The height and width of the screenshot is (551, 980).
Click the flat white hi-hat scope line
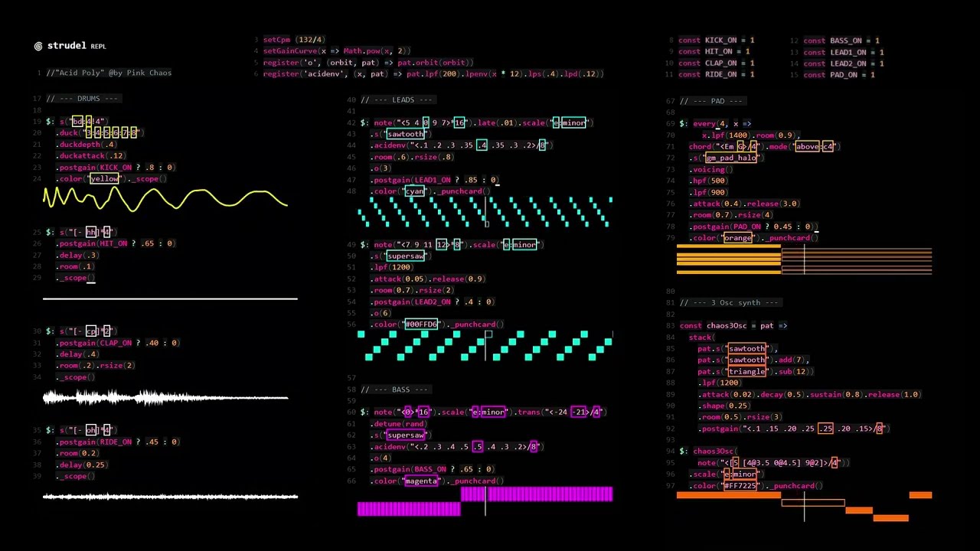(170, 298)
